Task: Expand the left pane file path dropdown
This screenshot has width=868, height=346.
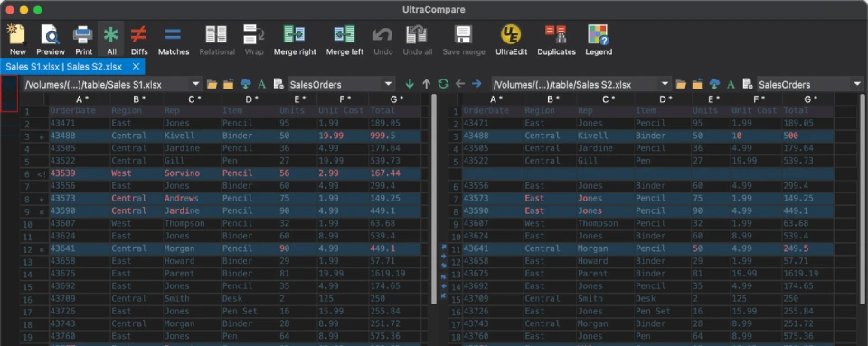Action: tap(196, 84)
